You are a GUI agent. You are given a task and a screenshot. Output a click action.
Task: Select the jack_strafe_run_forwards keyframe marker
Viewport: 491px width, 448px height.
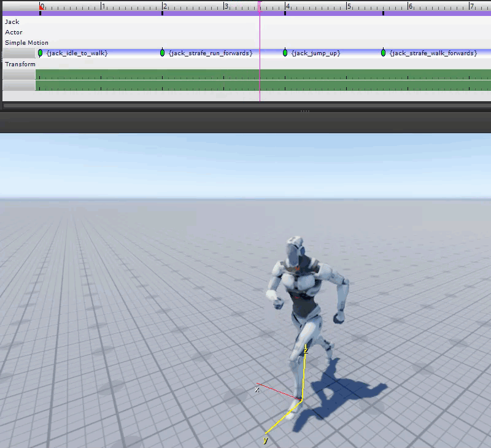click(161, 53)
